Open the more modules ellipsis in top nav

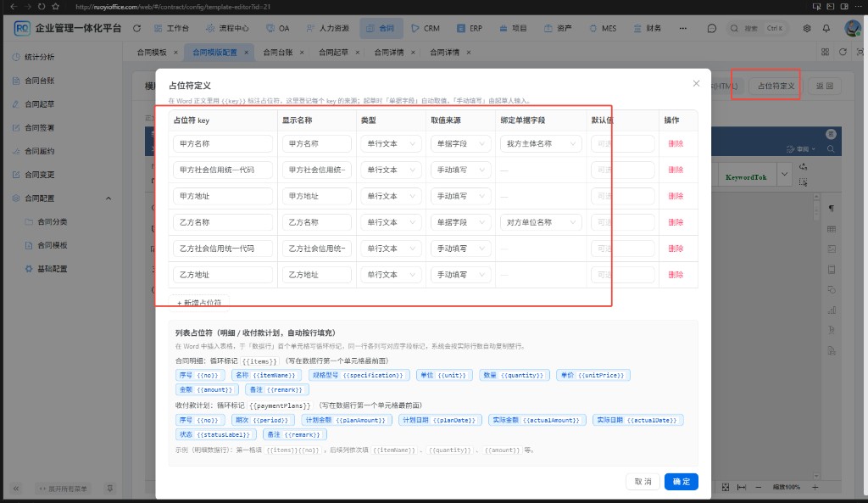(x=683, y=28)
